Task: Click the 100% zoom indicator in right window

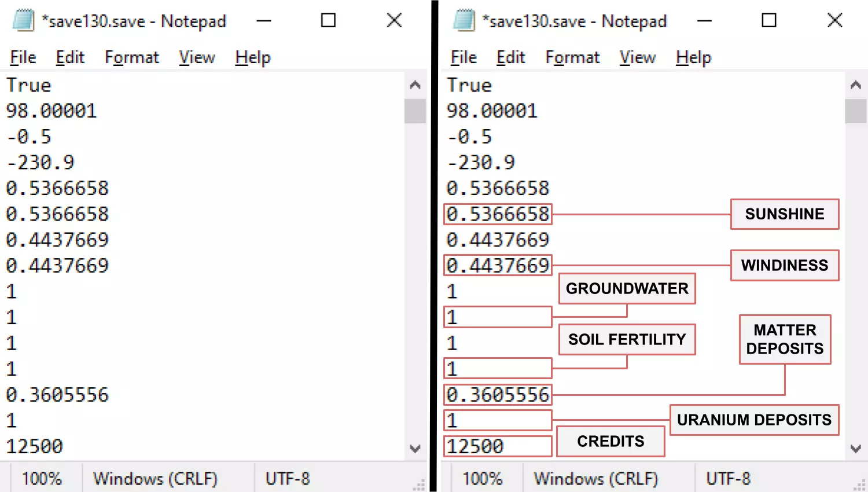Action: point(483,479)
